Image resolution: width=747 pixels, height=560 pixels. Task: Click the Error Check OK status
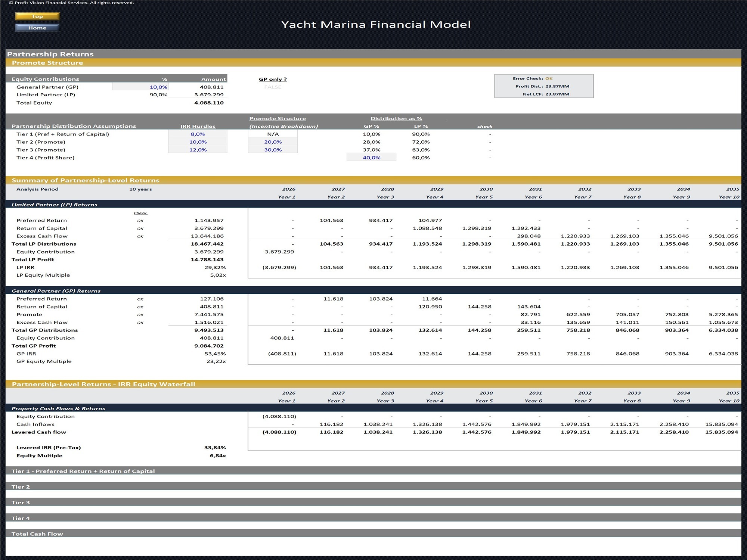click(548, 78)
